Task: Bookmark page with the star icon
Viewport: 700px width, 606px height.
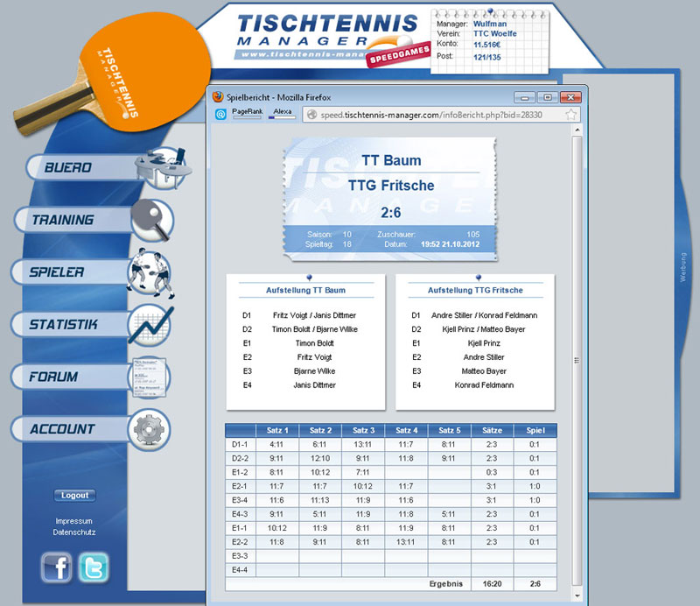Action: click(x=570, y=115)
